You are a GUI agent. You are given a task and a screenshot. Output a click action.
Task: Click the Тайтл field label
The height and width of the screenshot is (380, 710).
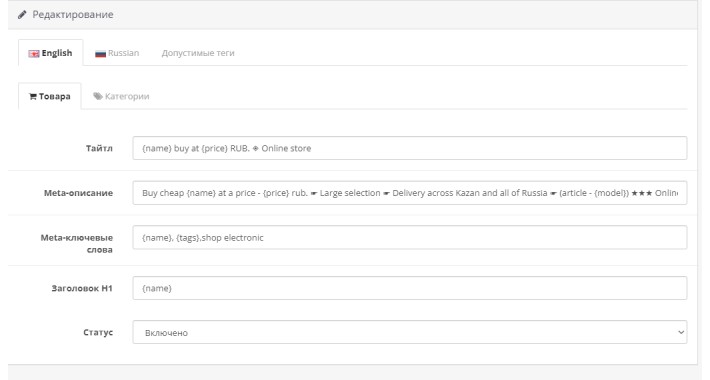(x=99, y=148)
